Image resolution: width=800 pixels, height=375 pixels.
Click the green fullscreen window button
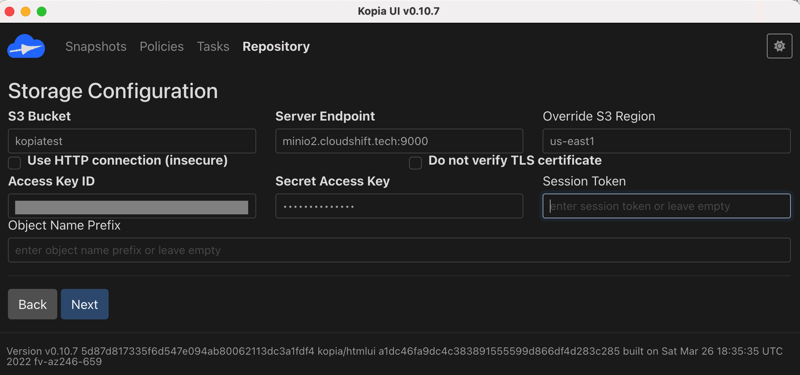[x=42, y=11]
